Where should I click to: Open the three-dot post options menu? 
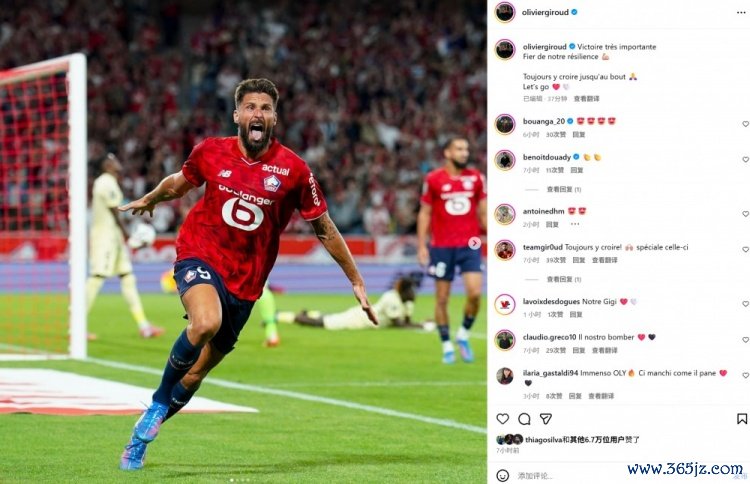click(741, 13)
